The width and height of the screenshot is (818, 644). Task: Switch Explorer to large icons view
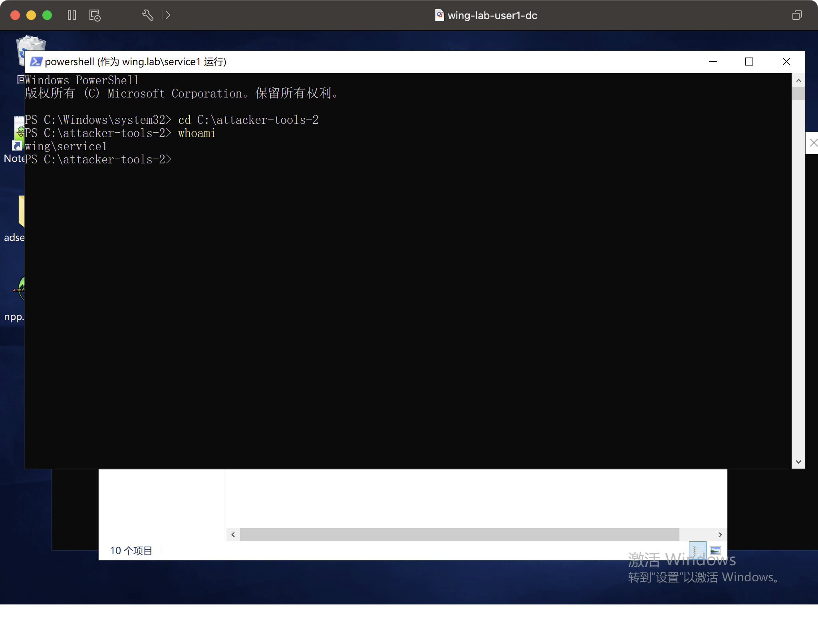715,551
